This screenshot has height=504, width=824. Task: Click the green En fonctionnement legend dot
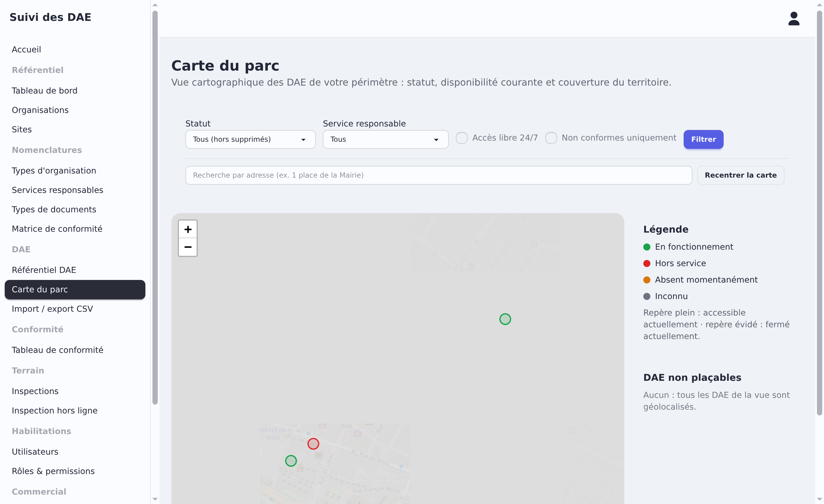click(647, 247)
